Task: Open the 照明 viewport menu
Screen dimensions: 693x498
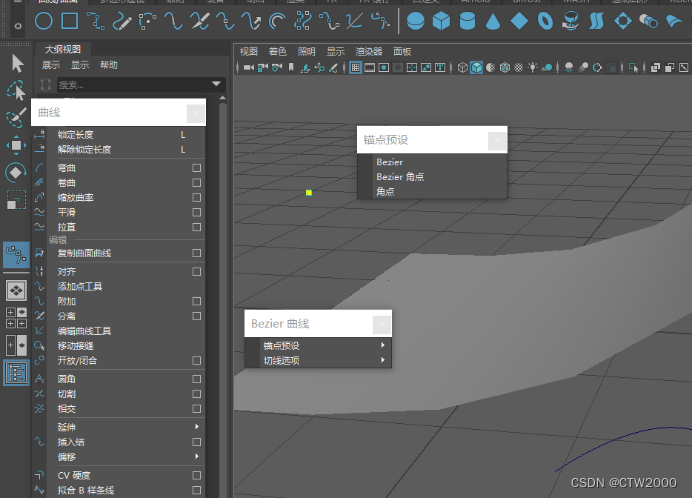Action: (306, 52)
